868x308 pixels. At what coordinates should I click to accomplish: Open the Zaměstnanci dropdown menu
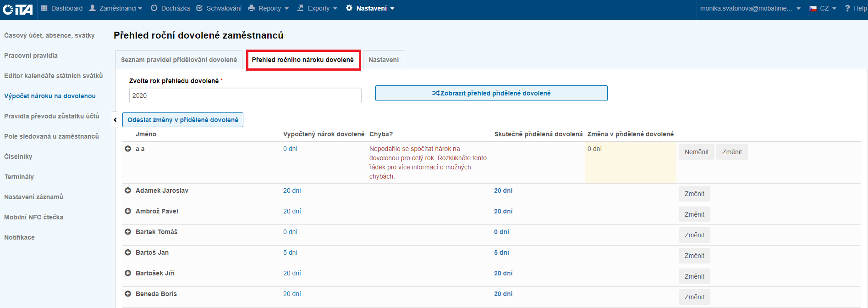tap(115, 8)
